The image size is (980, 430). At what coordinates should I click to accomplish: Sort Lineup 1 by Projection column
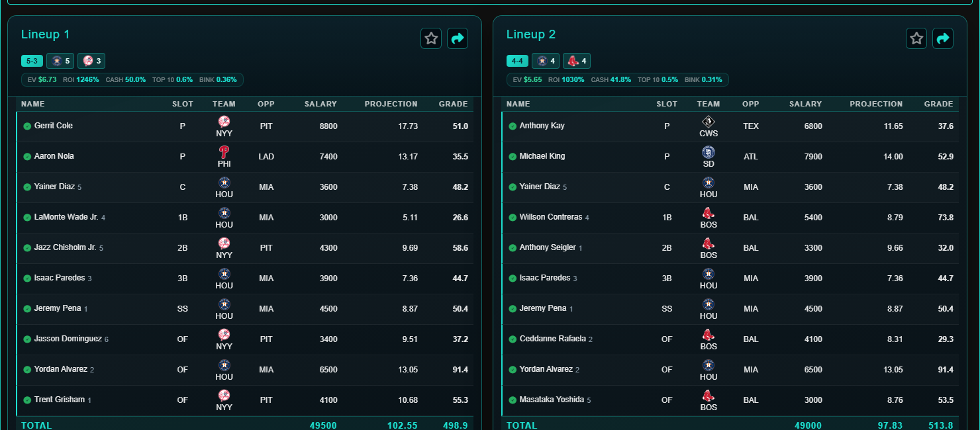[x=391, y=104]
